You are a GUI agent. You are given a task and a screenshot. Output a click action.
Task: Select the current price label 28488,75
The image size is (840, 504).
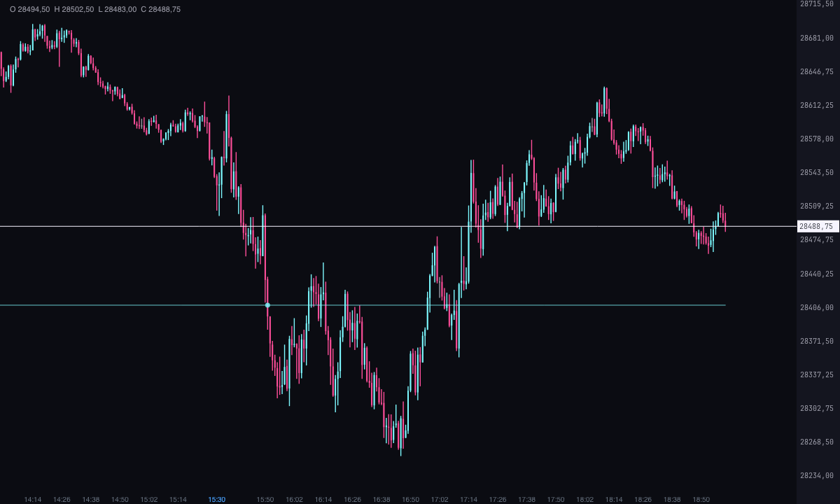tap(818, 226)
